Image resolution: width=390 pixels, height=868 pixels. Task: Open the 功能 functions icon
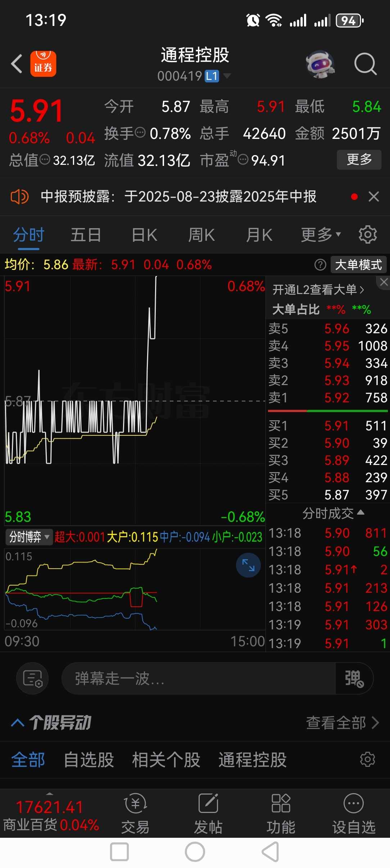pos(281,814)
